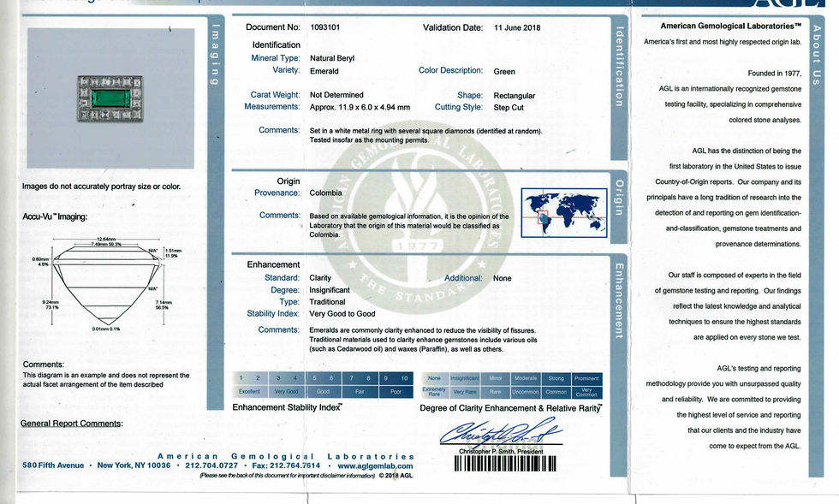Click the None value next to Additional
The image size is (839, 504).
click(502, 279)
